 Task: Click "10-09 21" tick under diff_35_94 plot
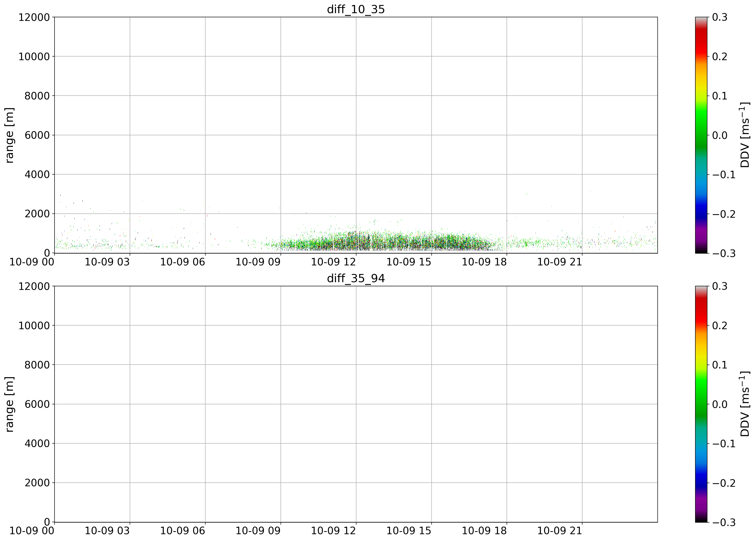560,531
